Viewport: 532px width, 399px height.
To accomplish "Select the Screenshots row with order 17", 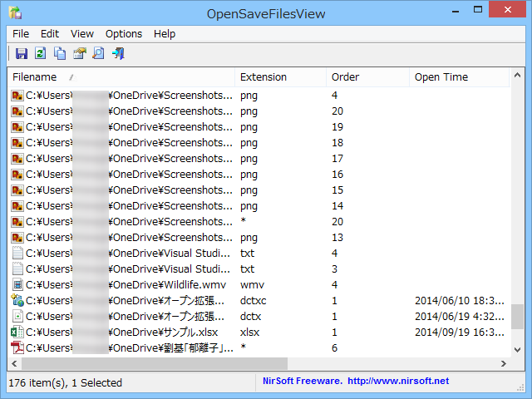I will tap(259, 159).
